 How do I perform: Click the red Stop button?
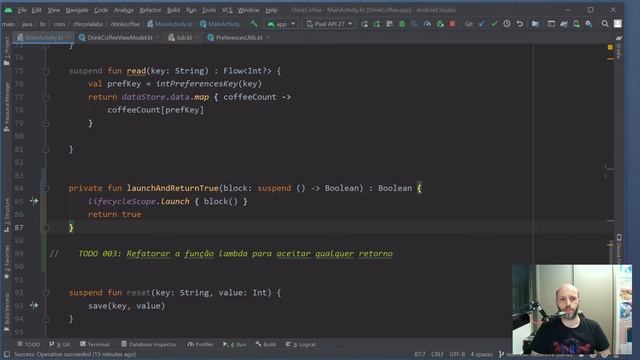[x=452, y=24]
